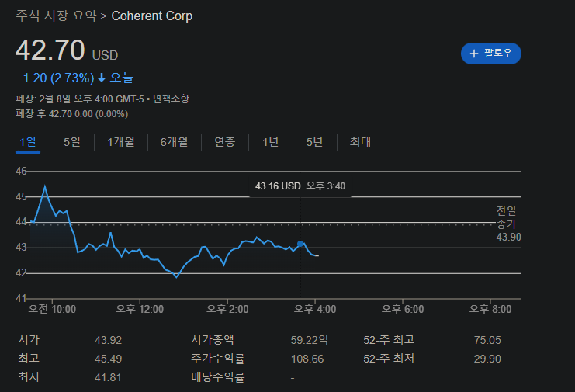Open the 면책조항 disclaimer link

pyautogui.click(x=171, y=99)
